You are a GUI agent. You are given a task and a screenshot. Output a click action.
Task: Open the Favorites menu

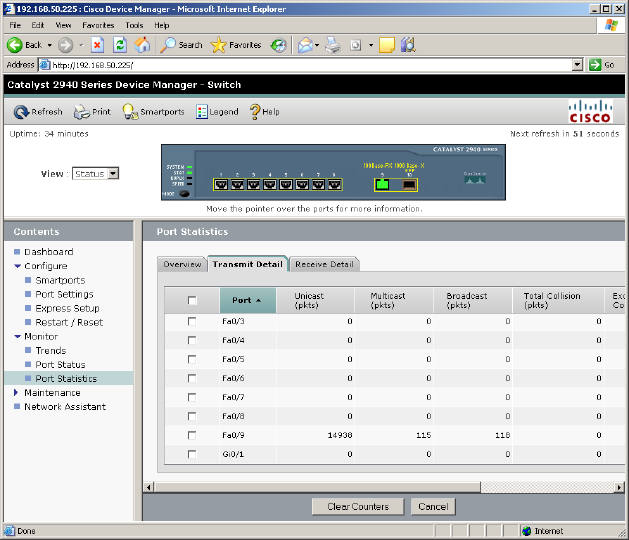click(98, 25)
